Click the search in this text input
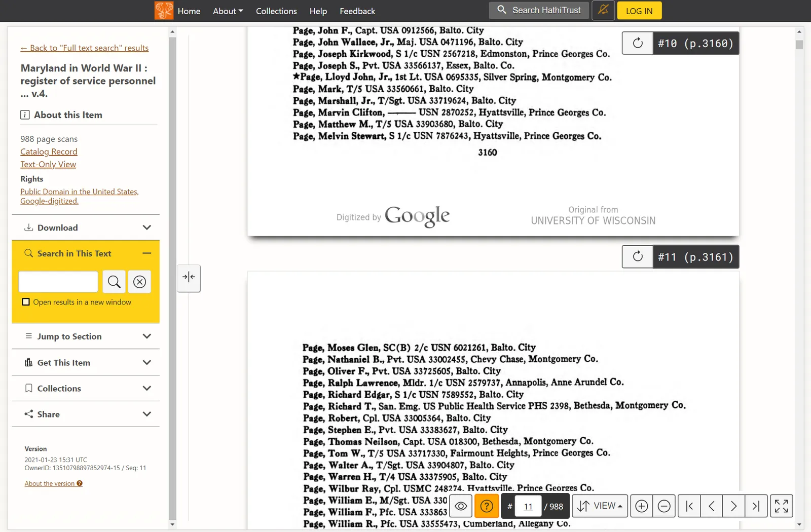This screenshot has width=811, height=532. (x=58, y=282)
